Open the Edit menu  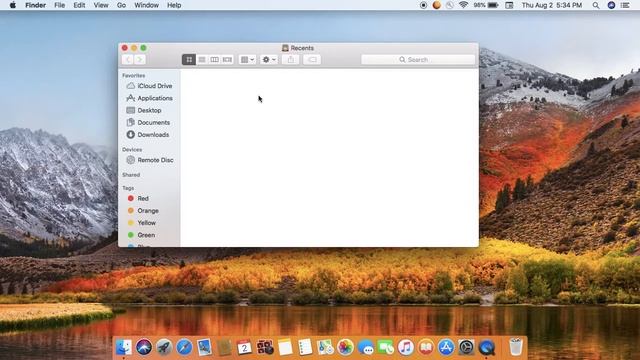(79, 5)
